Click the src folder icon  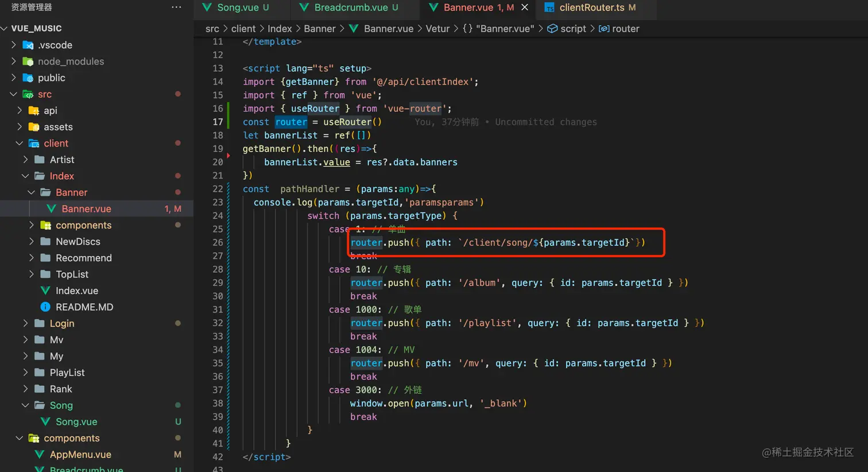click(28, 94)
